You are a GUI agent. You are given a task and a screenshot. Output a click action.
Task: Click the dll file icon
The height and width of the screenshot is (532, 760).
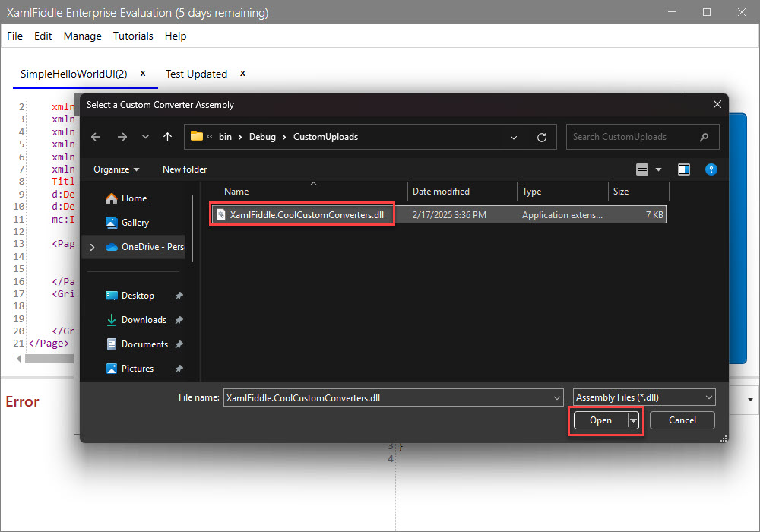tap(221, 214)
